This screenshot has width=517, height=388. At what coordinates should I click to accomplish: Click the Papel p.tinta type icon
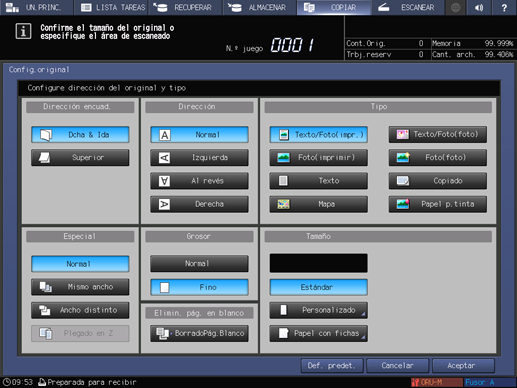[x=403, y=204]
